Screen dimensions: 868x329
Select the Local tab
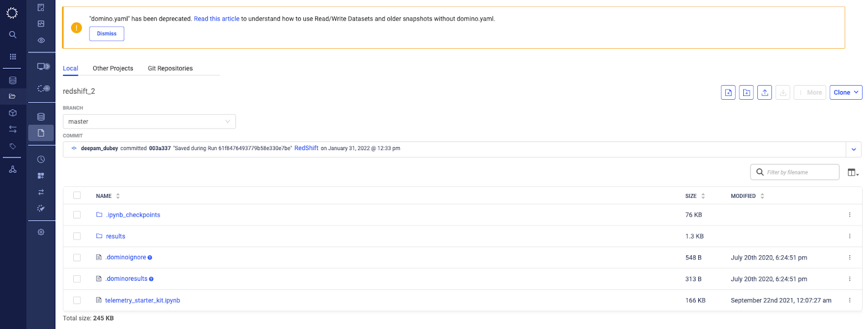tap(71, 68)
